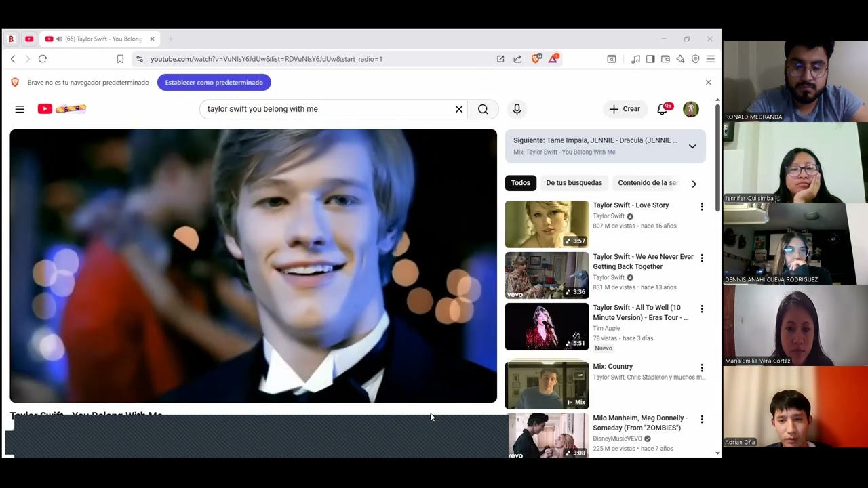
Task: Close the Taylor Swift YouTube tab
Action: (x=152, y=39)
